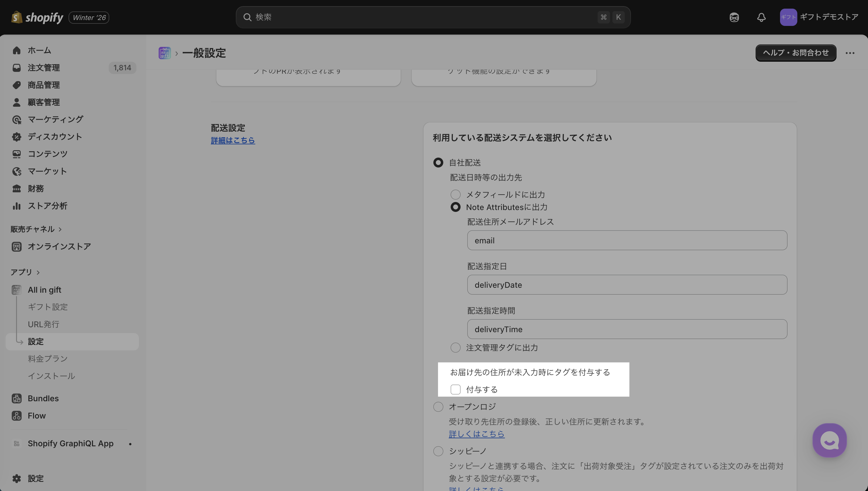The width and height of the screenshot is (868, 491).
Task: Click the 財務 bank icon
Action: [x=17, y=188]
